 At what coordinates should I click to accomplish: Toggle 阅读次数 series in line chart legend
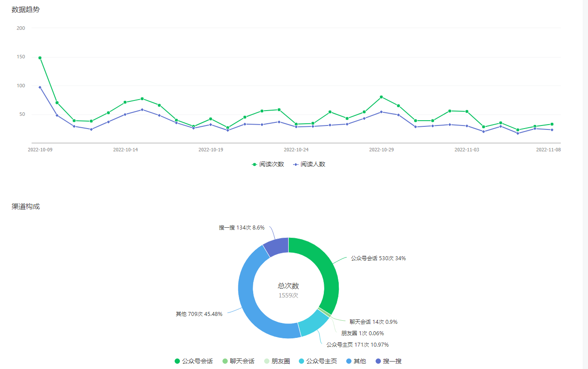pos(268,164)
